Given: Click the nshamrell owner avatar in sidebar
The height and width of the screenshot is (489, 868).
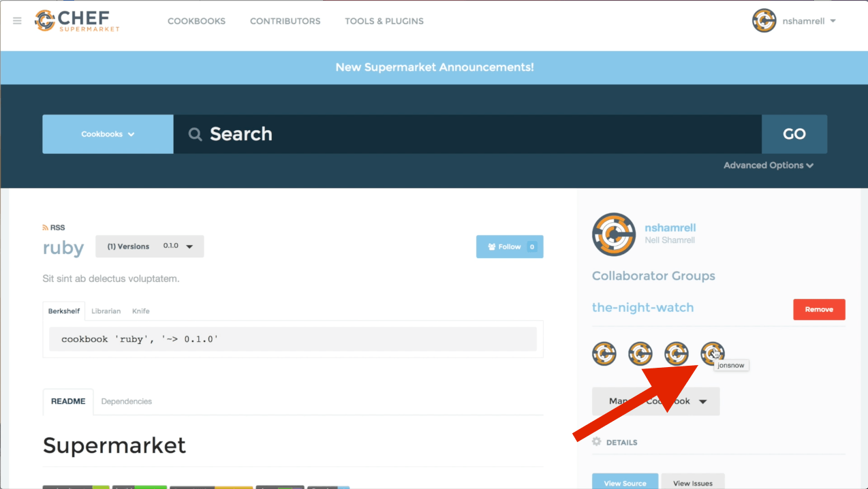Looking at the screenshot, I should (x=614, y=234).
